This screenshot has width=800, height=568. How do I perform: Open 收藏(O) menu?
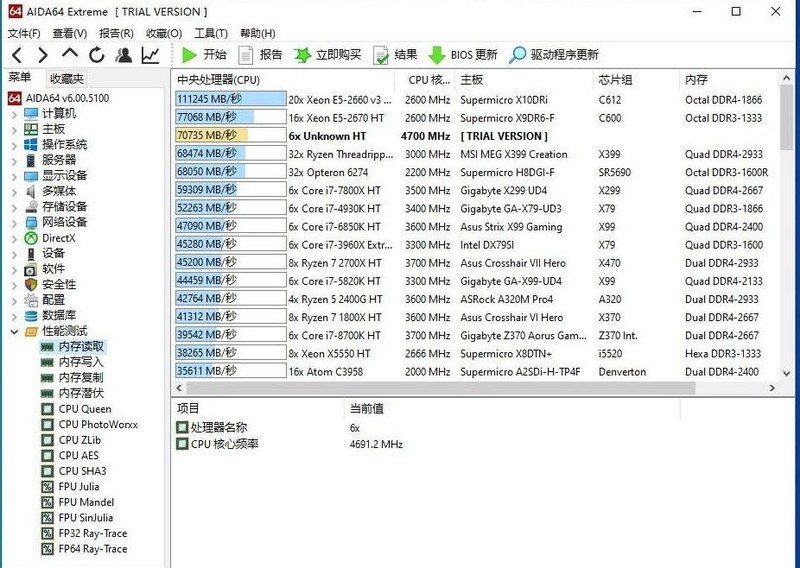point(164,34)
